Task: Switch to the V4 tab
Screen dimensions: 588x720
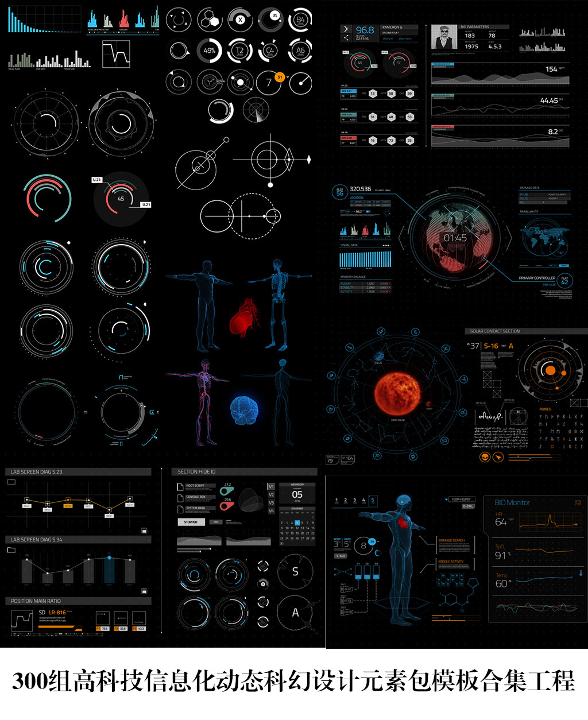Action: coord(272,511)
